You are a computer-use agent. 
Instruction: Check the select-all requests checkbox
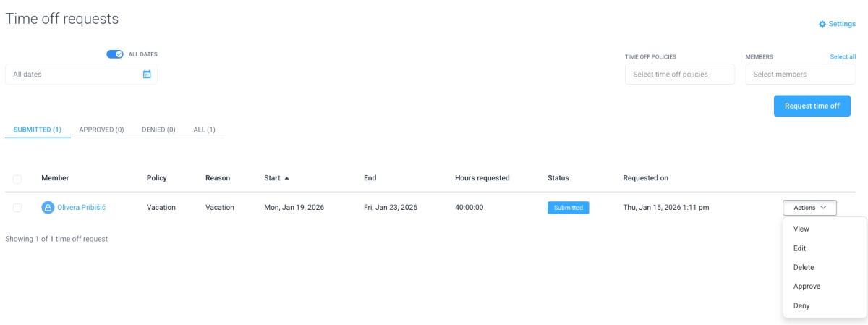pyautogui.click(x=17, y=179)
